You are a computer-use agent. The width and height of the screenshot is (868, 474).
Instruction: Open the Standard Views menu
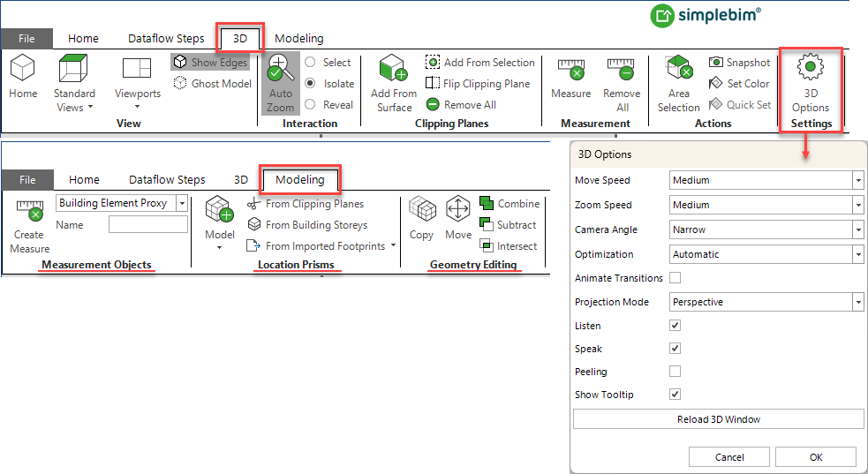coord(74,84)
